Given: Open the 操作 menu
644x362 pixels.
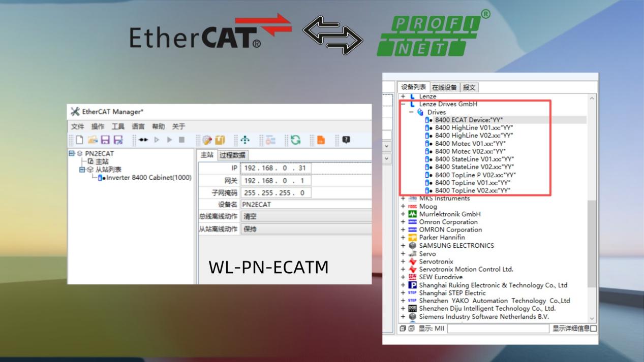Looking at the screenshot, I should coord(98,126).
